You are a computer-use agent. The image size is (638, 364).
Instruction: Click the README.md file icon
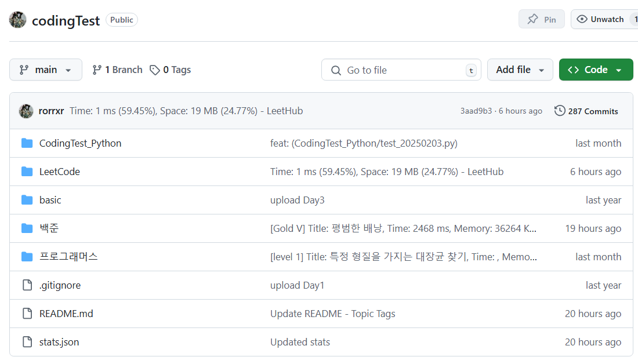pos(27,314)
